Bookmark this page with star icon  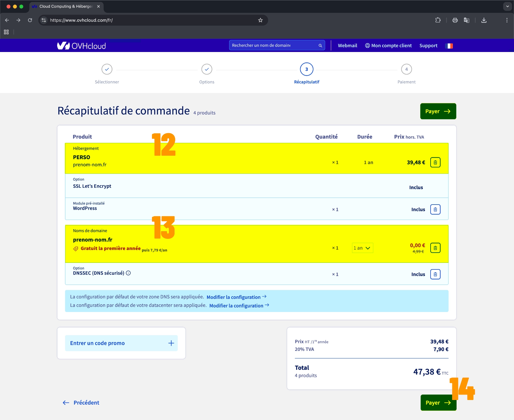[260, 20]
